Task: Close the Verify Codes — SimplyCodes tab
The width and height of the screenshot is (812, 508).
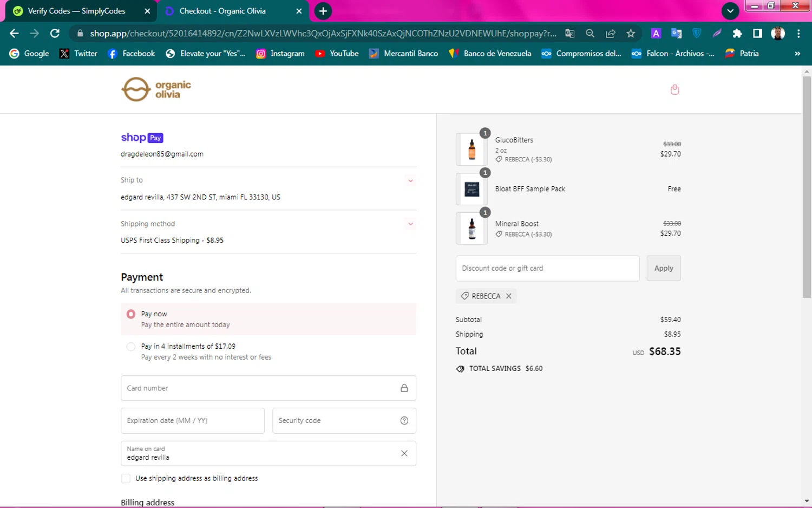Action: pyautogui.click(x=147, y=11)
